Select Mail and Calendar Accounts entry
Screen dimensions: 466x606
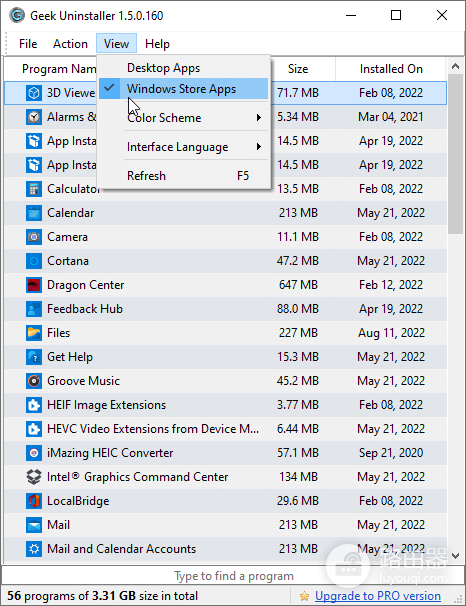coord(226,549)
